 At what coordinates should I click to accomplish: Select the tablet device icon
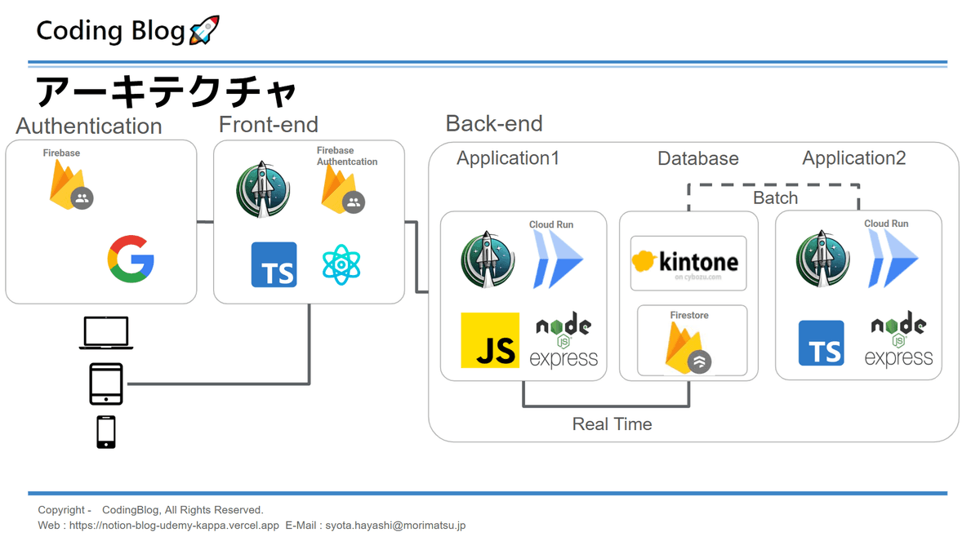tap(106, 384)
